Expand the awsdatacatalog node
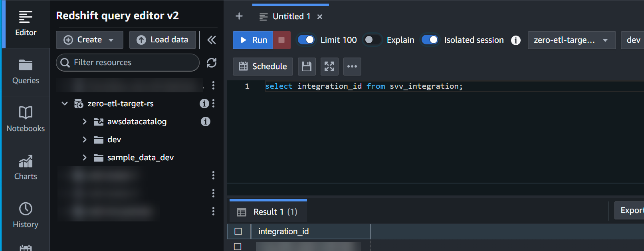The width and height of the screenshot is (644, 251). click(x=84, y=122)
